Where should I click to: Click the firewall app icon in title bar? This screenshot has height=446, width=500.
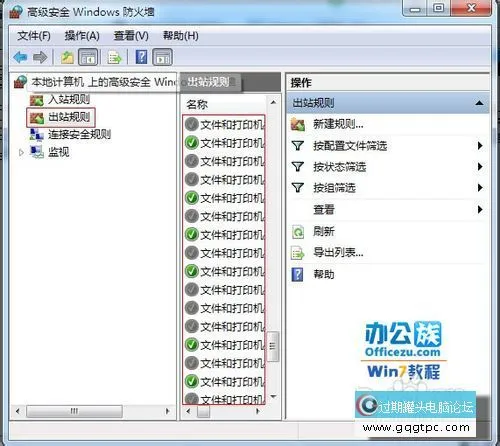tap(16, 12)
